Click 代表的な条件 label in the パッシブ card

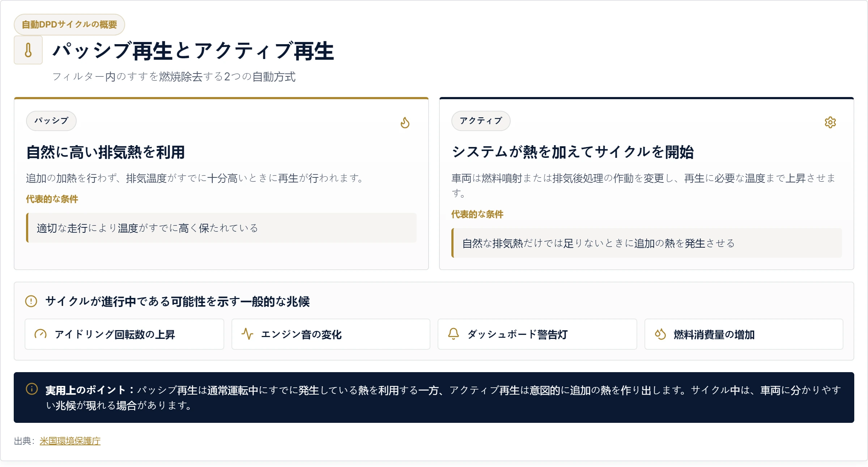click(x=52, y=199)
